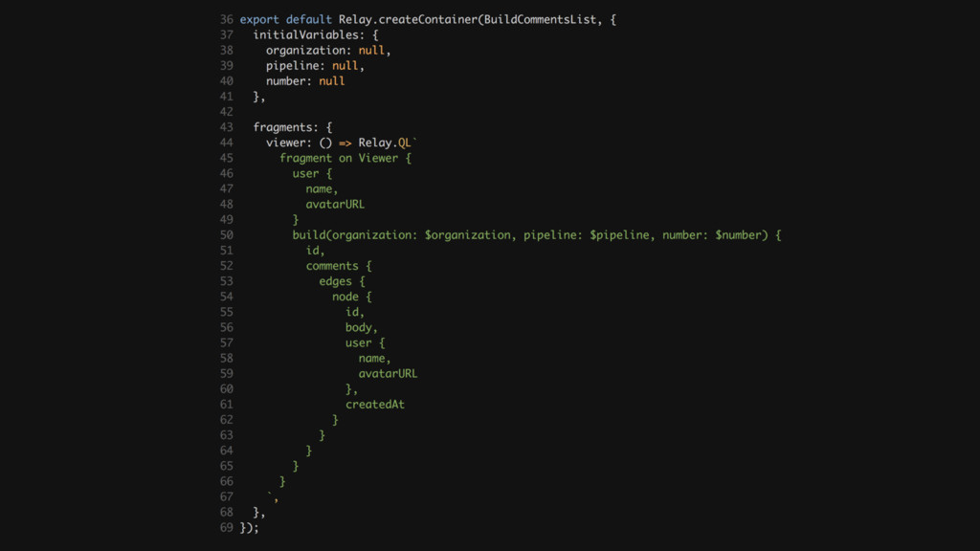Click the '$organization,' variable on line 50
Viewport: 980px width, 551px height.
pos(471,235)
